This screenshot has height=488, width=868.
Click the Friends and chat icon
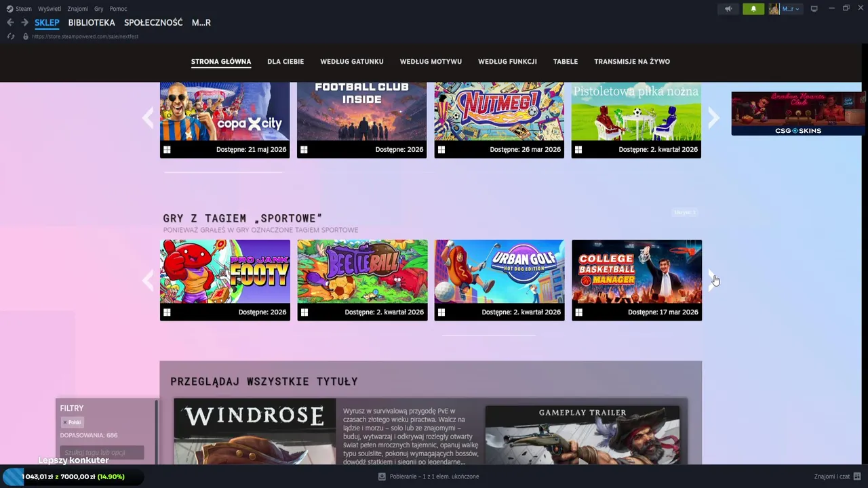[x=857, y=476]
